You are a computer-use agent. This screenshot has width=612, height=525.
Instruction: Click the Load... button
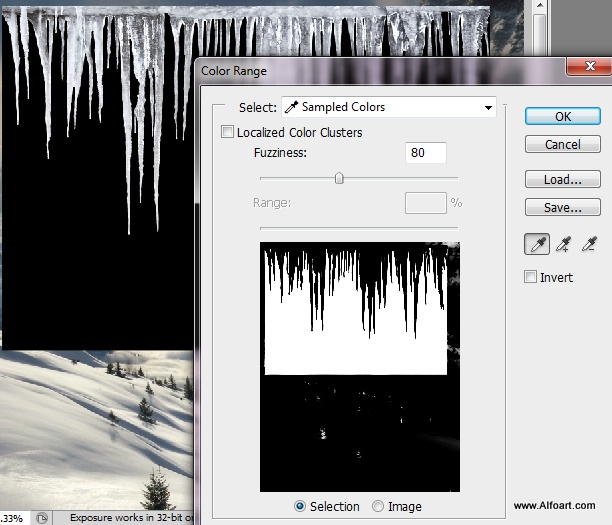tap(562, 180)
